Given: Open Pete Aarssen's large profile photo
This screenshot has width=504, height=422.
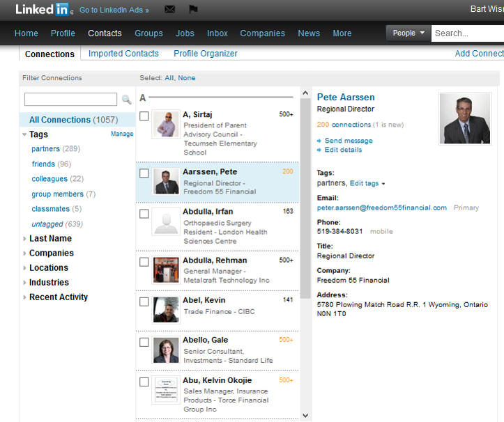Looking at the screenshot, I should (x=465, y=118).
